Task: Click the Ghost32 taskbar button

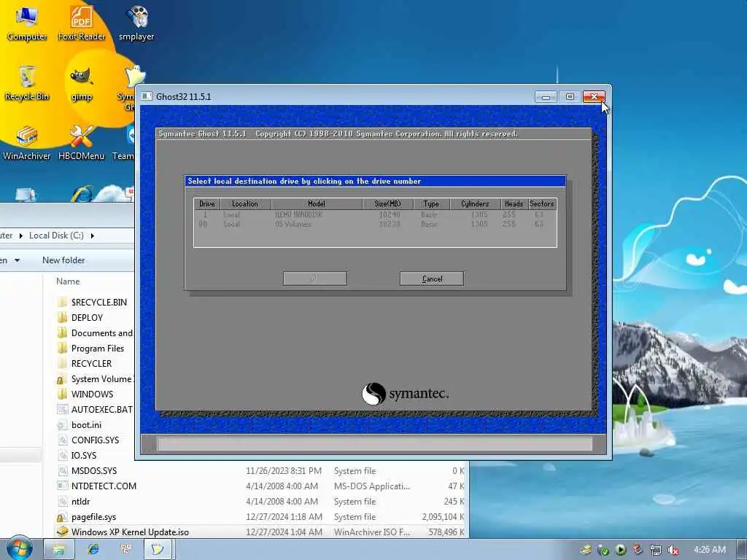Action: coord(158,550)
